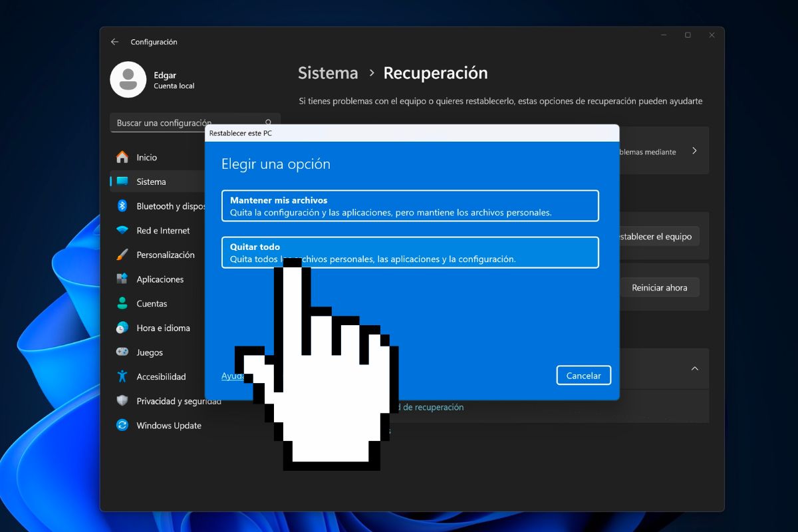Image resolution: width=798 pixels, height=532 pixels.
Task: Open Bluetooth y dispositivos via its icon
Action: tap(122, 206)
